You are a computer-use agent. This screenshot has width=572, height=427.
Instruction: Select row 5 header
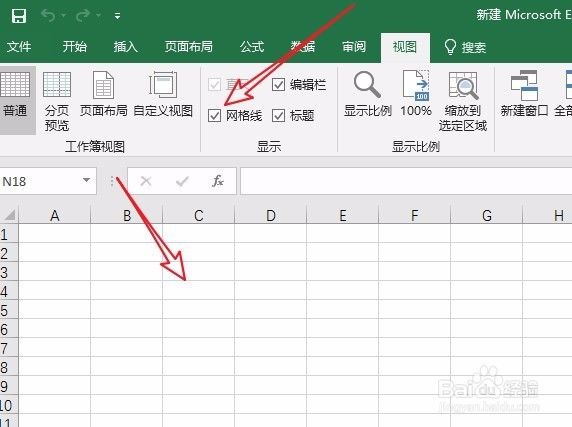pyautogui.click(x=9, y=310)
